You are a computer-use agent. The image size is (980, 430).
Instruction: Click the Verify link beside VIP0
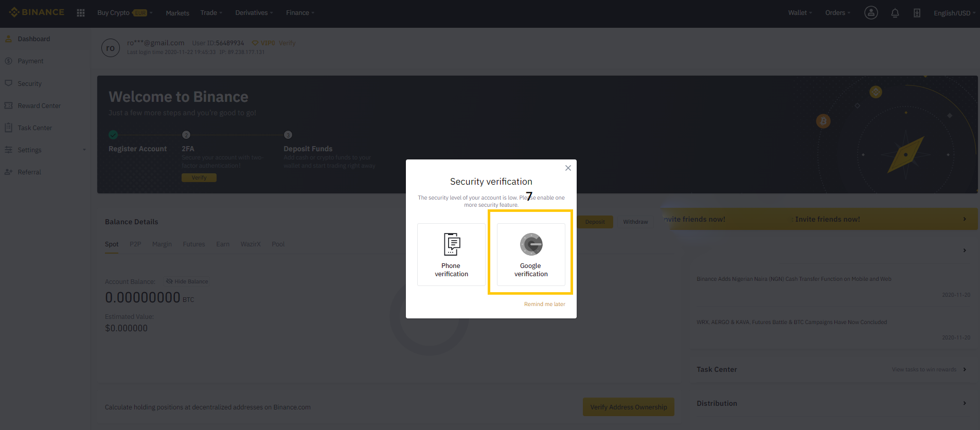tap(287, 43)
